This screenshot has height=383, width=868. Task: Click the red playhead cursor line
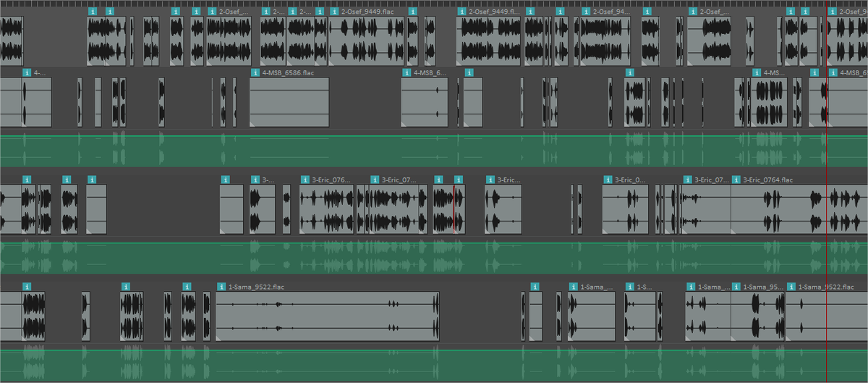[826, 191]
